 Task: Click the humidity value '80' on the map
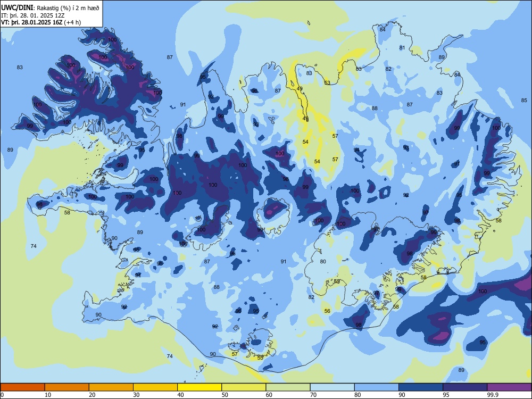(x=323, y=261)
